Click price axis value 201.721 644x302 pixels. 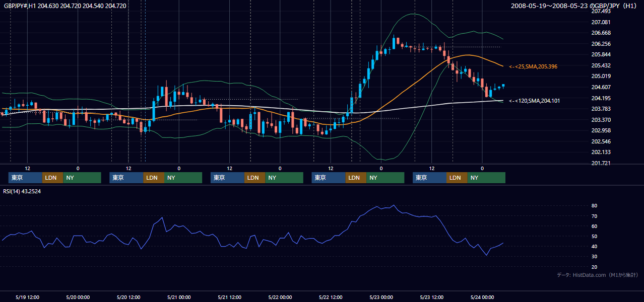(601, 163)
